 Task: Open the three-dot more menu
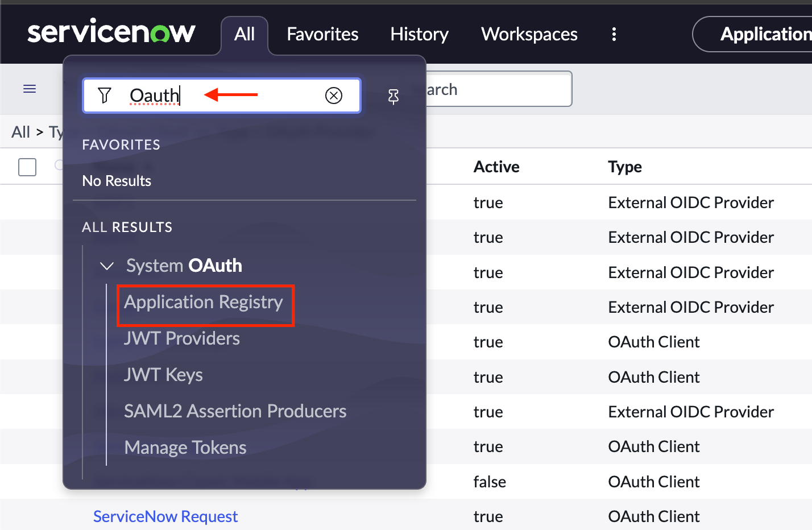[614, 35]
